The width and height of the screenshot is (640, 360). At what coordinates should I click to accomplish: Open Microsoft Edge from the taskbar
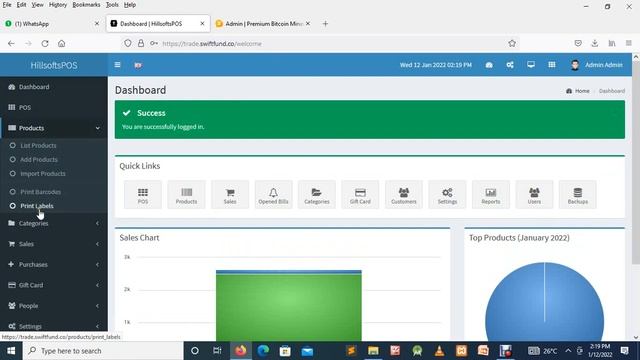point(263,351)
